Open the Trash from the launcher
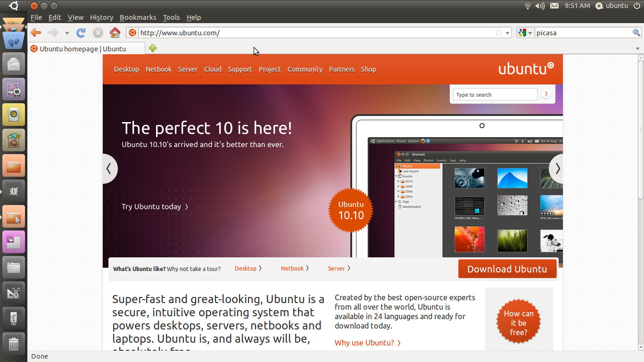Screen dimensions: 644x362 (13, 344)
